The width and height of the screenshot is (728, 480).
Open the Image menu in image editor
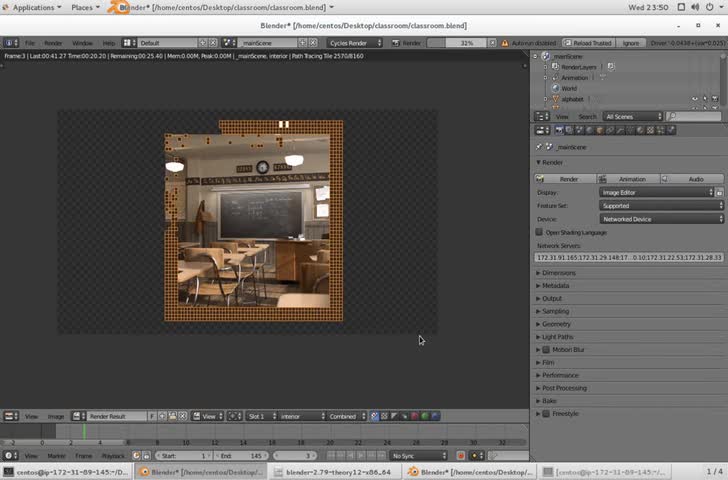click(56, 417)
